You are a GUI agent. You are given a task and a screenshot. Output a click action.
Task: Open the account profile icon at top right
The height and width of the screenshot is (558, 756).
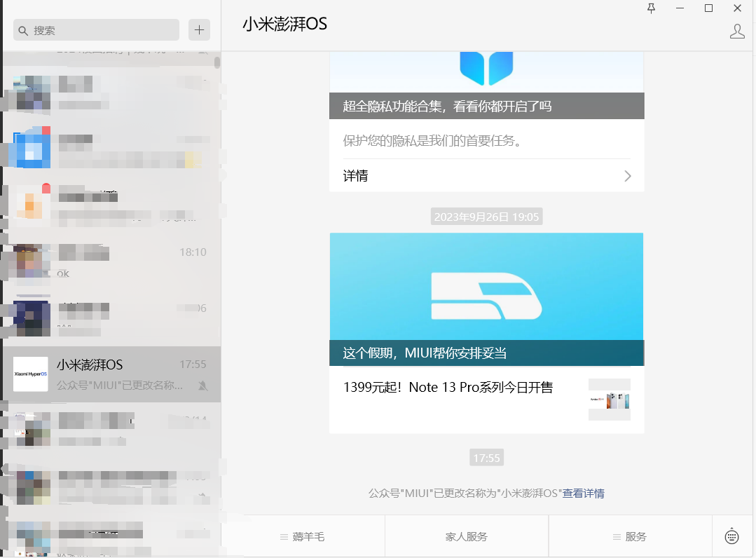(x=736, y=32)
